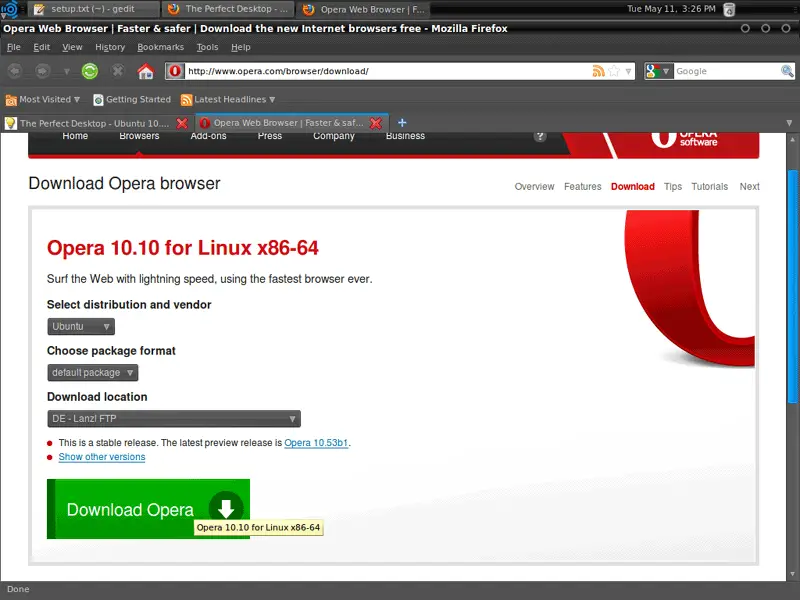Open the View menu
Screen dimensions: 800x600
click(72, 47)
